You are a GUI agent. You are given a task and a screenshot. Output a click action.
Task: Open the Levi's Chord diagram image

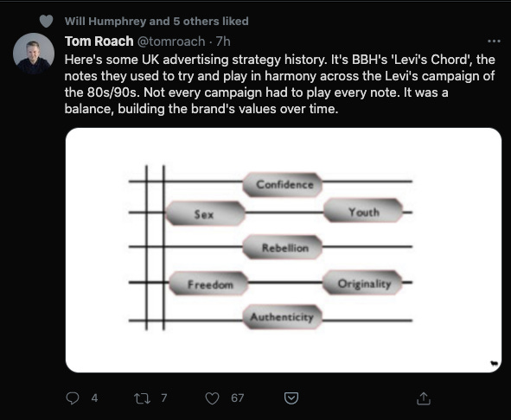(284, 250)
